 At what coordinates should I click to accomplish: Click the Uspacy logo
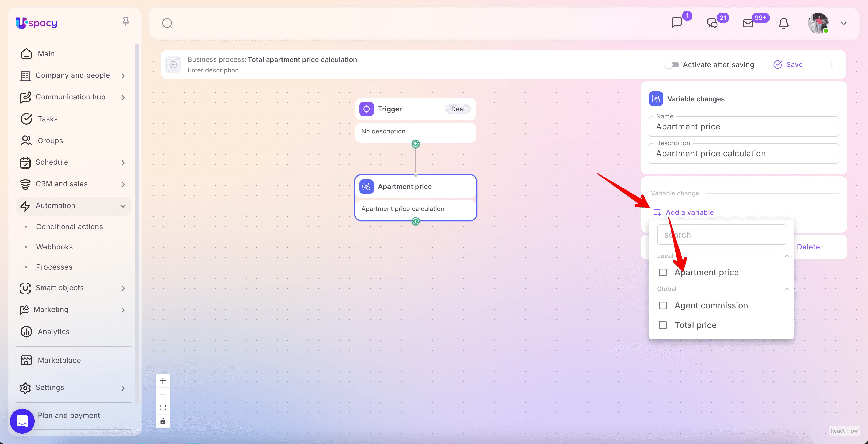tap(36, 23)
